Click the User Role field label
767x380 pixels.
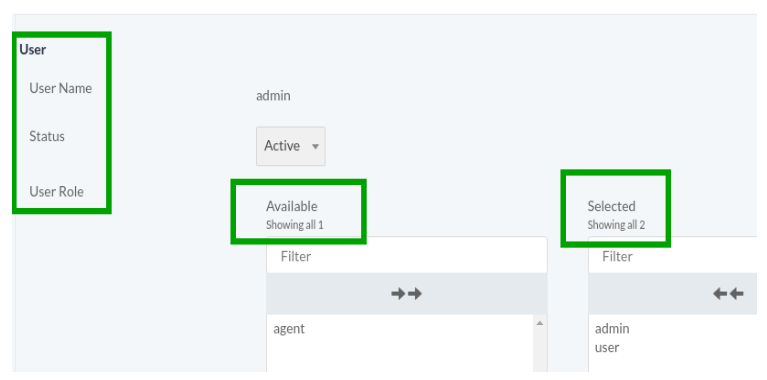tap(56, 191)
